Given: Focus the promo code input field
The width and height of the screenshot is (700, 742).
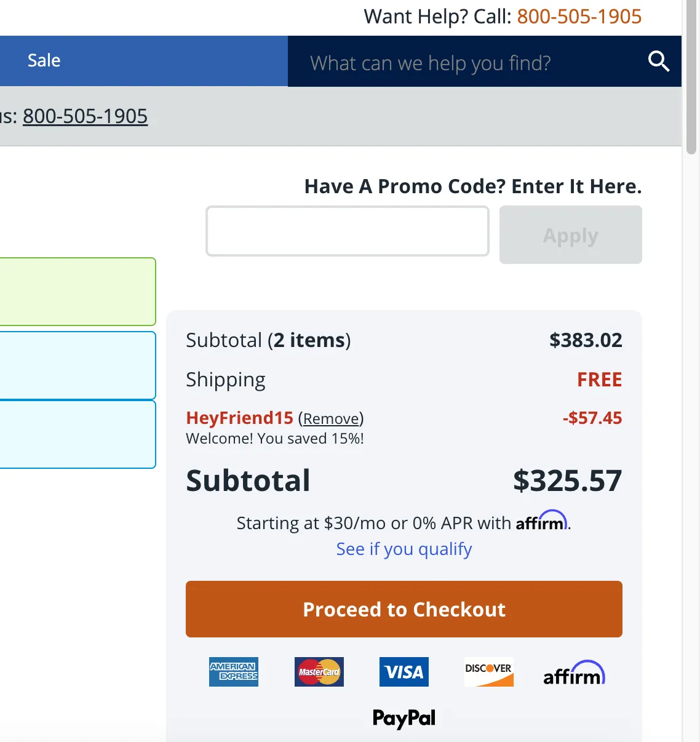Looking at the screenshot, I should 348,231.
